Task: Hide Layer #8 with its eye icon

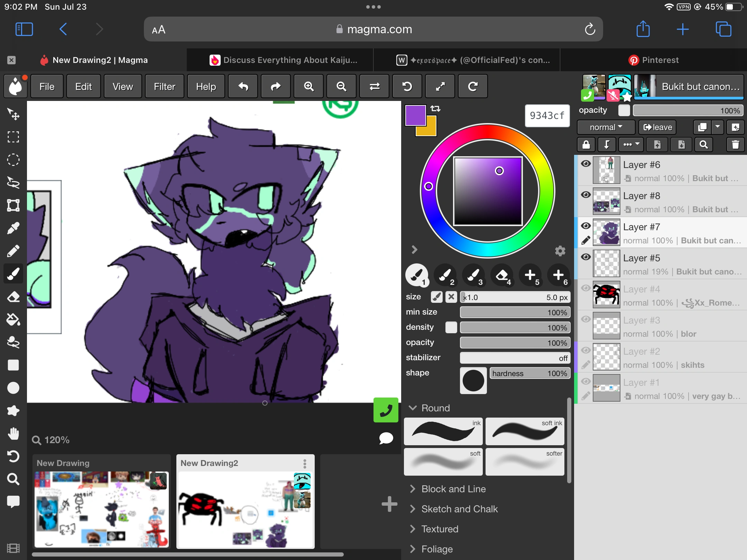Action: coord(586,195)
